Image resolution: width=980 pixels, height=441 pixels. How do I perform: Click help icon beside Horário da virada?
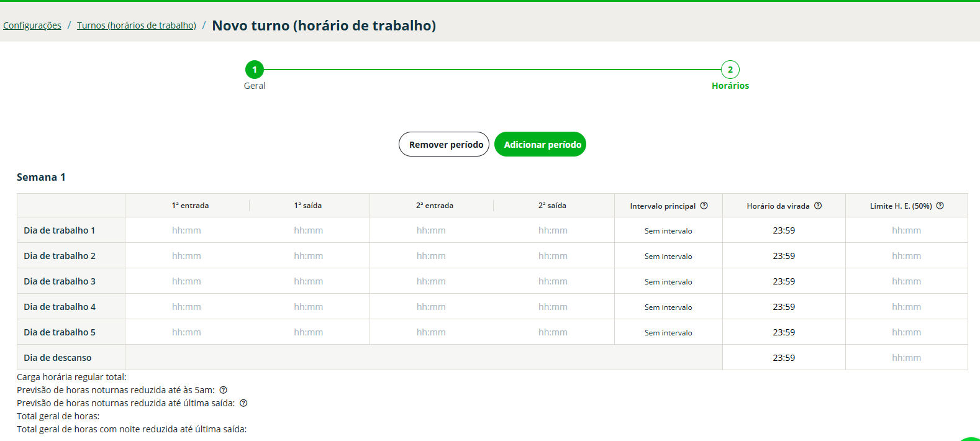coord(818,206)
